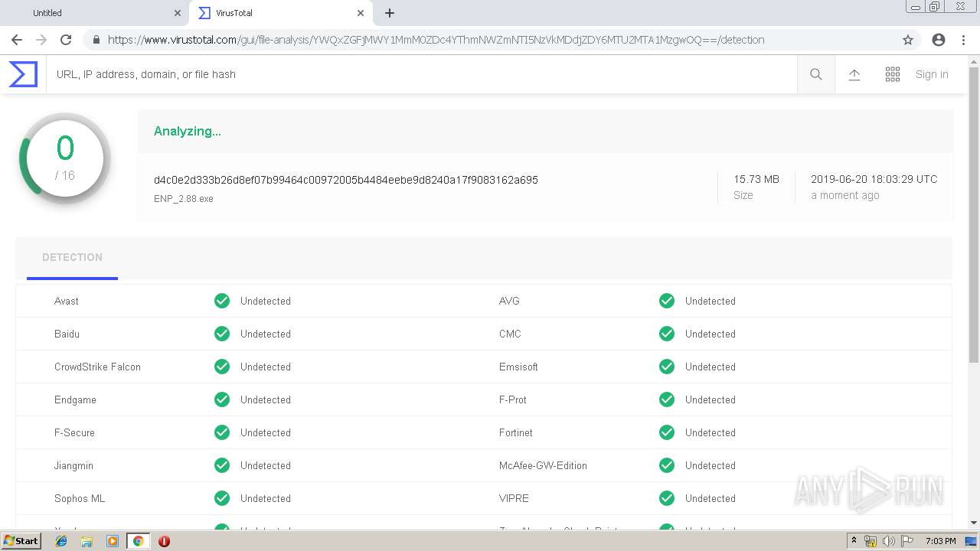Viewport: 980px width, 551px height.
Task: Click the VirusTotal logo icon
Action: point(23,74)
